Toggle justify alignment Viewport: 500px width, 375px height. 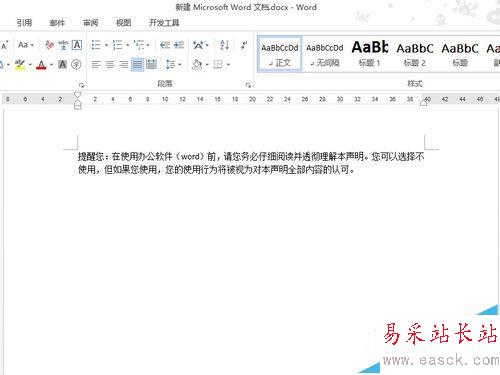tap(137, 64)
